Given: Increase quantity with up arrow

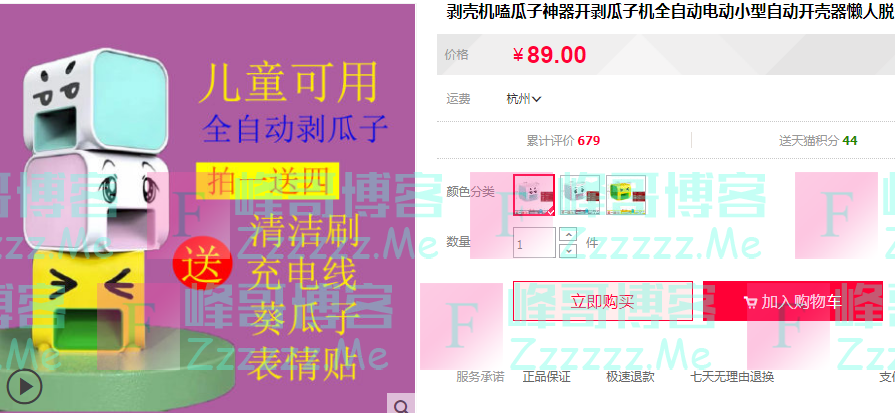Looking at the screenshot, I should point(568,234).
